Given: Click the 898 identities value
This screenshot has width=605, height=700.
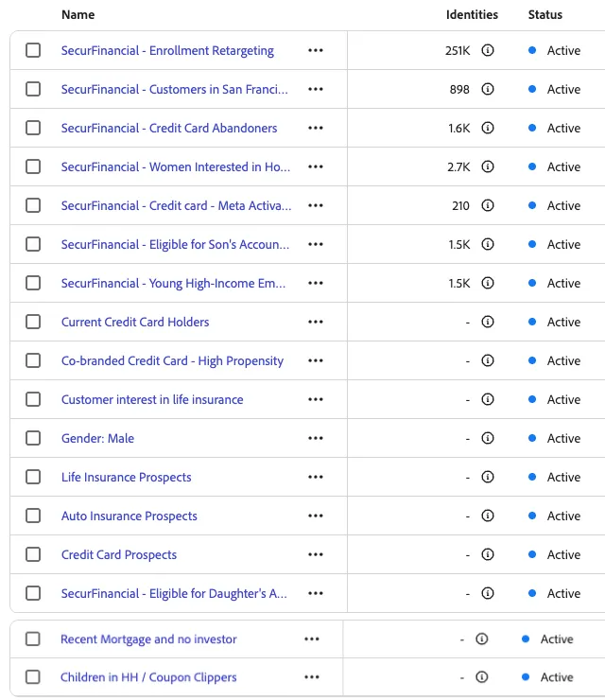Looking at the screenshot, I should click(459, 89).
